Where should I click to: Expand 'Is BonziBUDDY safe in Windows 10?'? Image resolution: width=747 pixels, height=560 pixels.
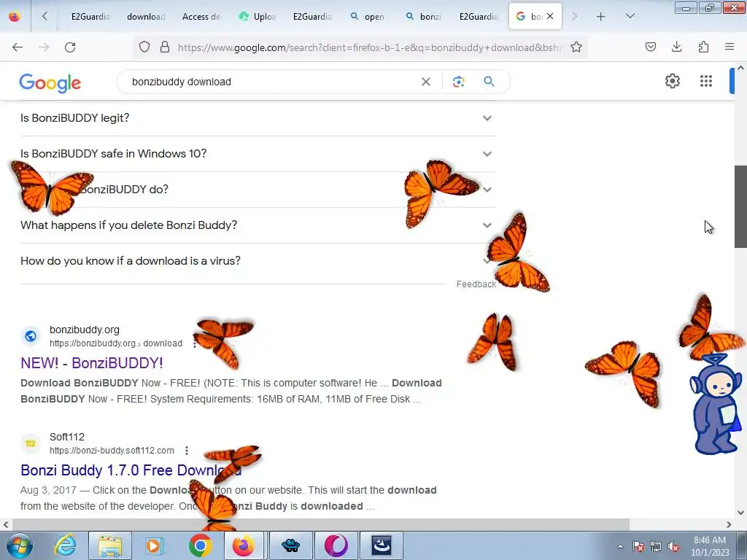pyautogui.click(x=258, y=154)
